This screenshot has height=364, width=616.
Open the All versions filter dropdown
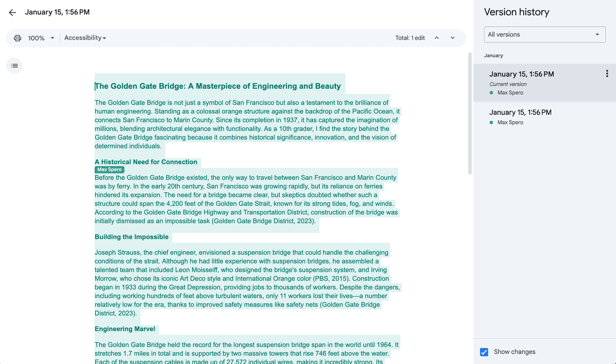click(544, 34)
